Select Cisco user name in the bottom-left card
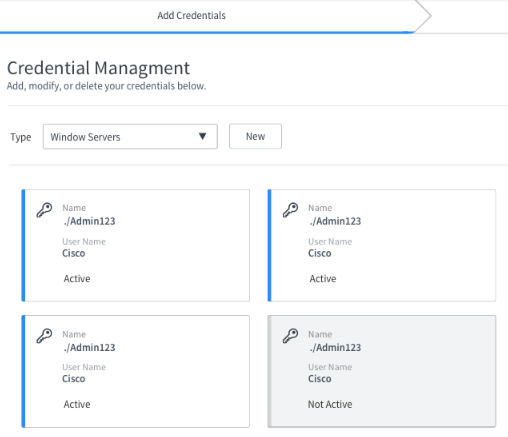508x437 pixels. point(74,379)
